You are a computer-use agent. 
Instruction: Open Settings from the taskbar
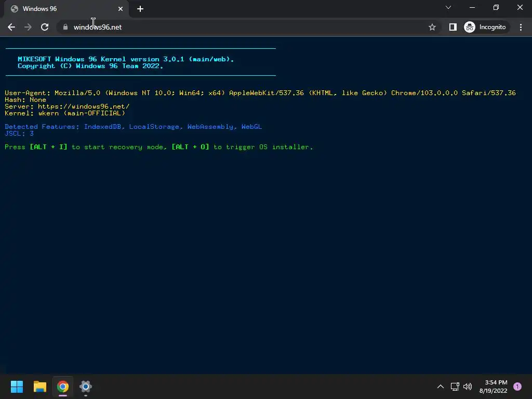click(86, 387)
